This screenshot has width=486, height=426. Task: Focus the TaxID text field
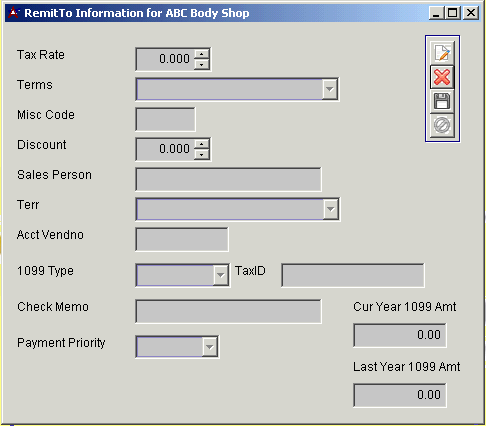coord(353,275)
